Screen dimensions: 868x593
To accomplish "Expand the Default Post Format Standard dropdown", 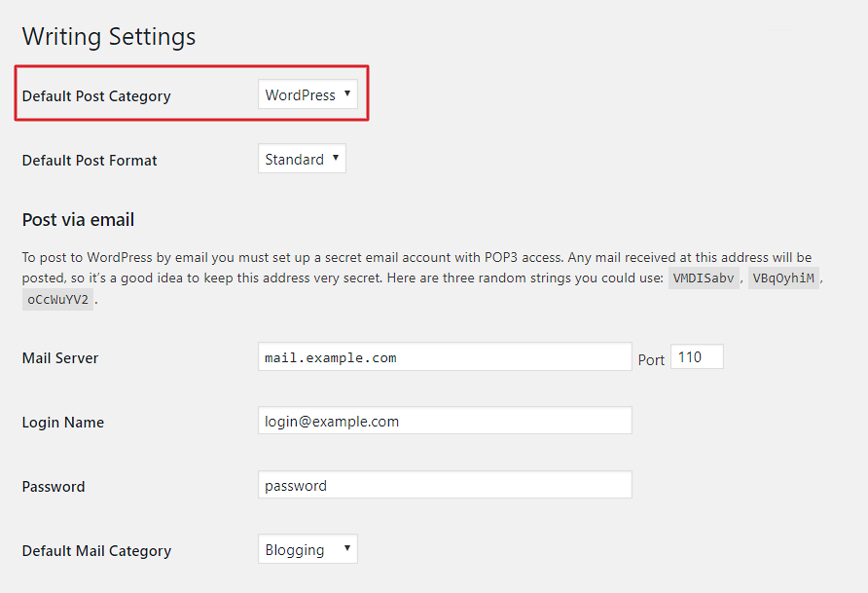I will 302,159.
